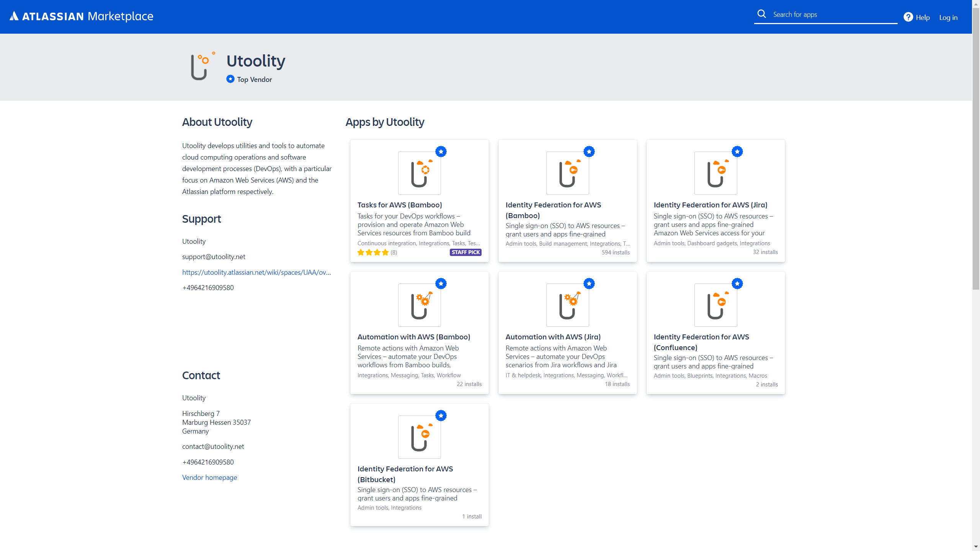Open the Utoolity wiki support link
Viewport: 980px width, 551px height.
tap(256, 272)
